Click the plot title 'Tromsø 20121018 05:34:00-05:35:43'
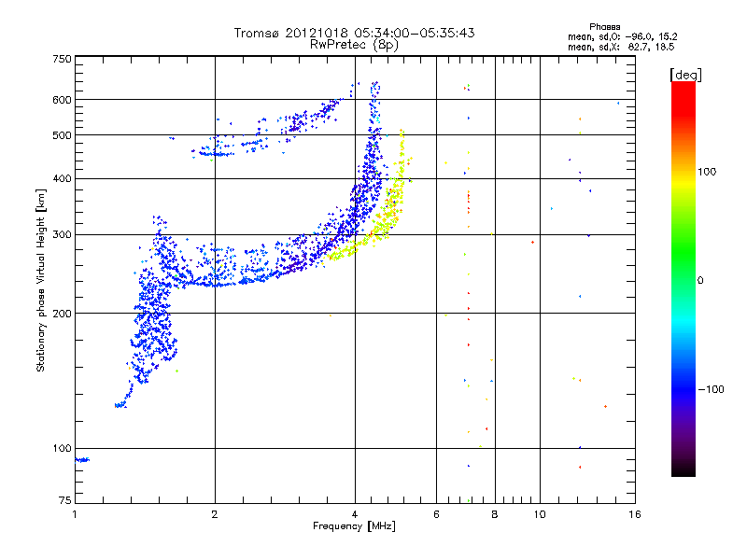This screenshot has width=747, height=560. (x=354, y=33)
